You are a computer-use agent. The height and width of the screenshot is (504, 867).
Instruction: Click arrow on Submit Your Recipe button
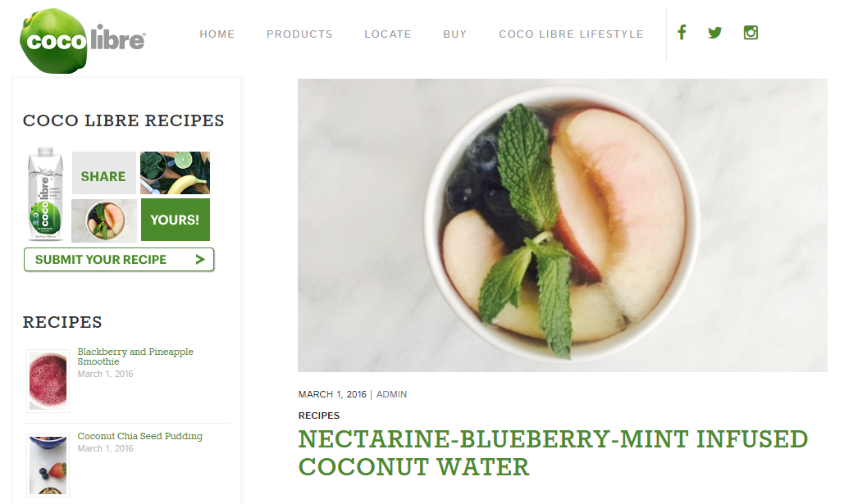[200, 259]
